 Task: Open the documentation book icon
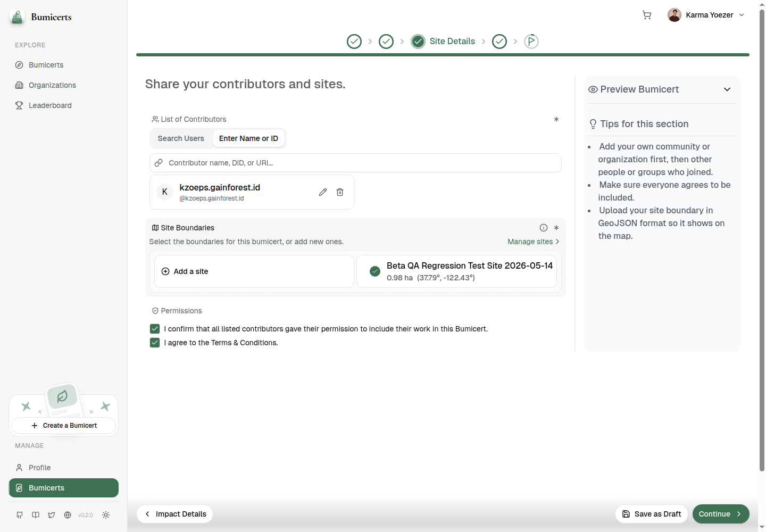point(36,515)
